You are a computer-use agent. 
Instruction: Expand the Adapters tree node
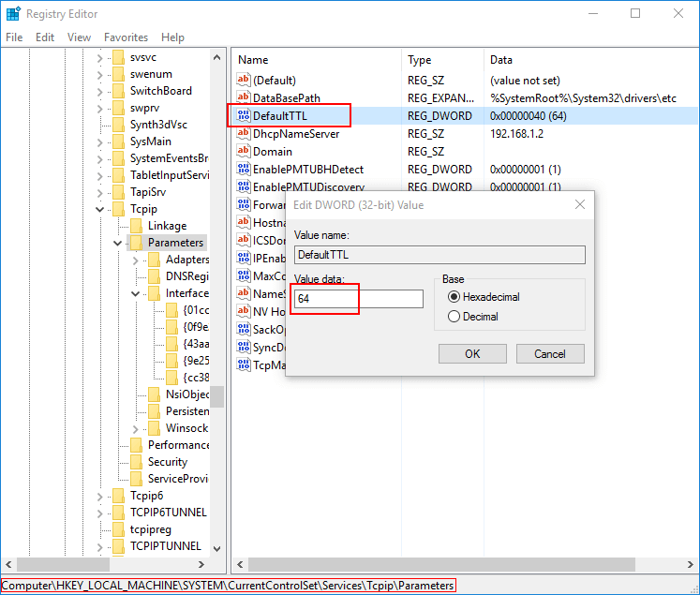coord(136,260)
